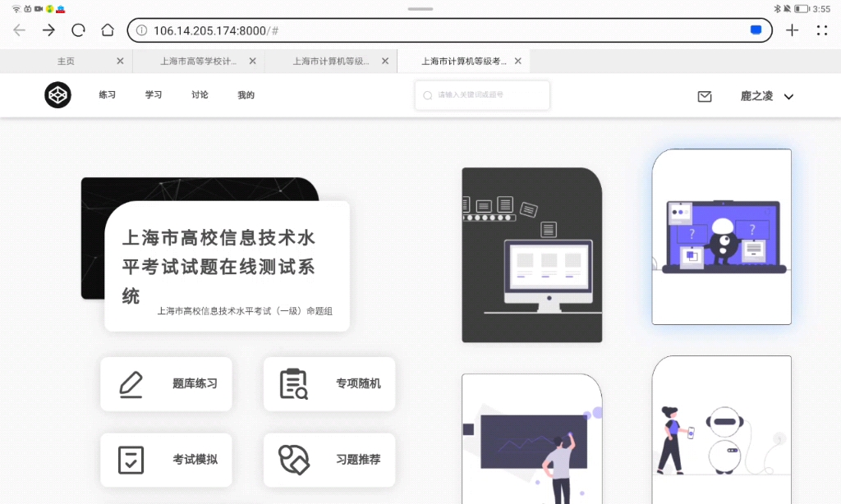Switch to the 上海市高等学校计 tab
The image size is (841, 504).
tap(195, 61)
